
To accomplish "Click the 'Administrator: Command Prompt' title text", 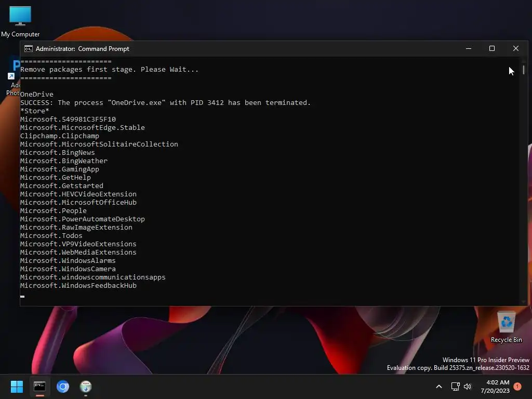I will tap(83, 49).
